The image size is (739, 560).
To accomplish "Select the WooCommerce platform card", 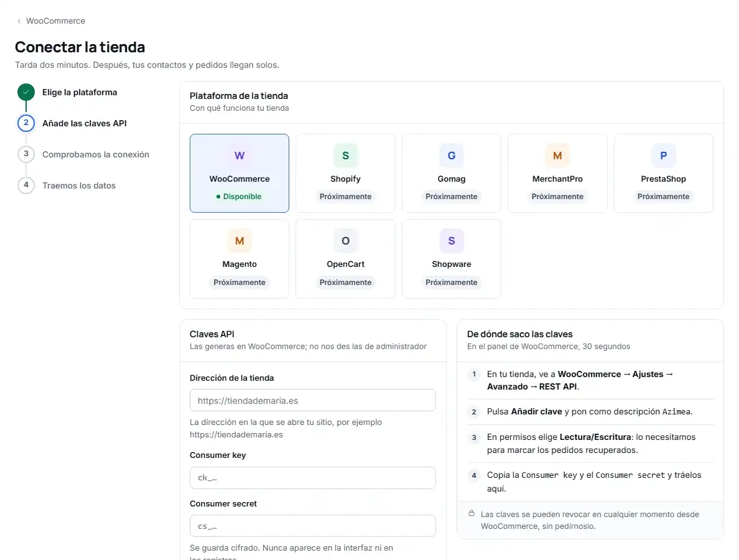I will coord(239,173).
